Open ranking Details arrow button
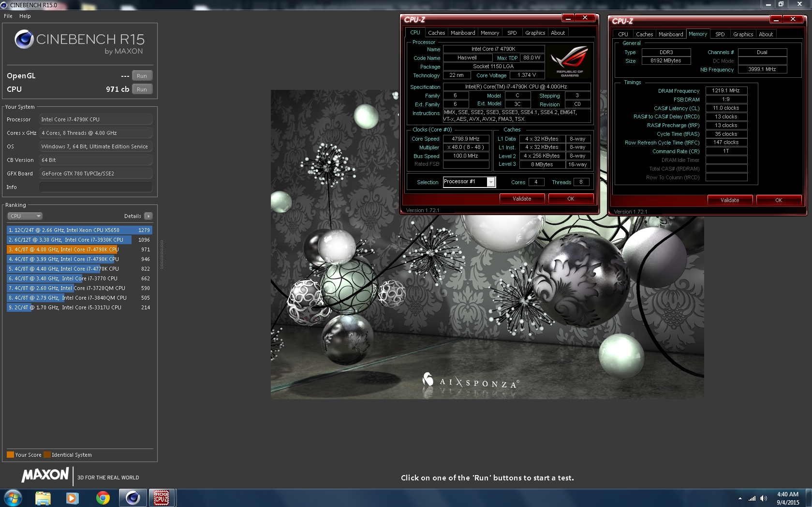The height and width of the screenshot is (507, 812). click(x=148, y=216)
